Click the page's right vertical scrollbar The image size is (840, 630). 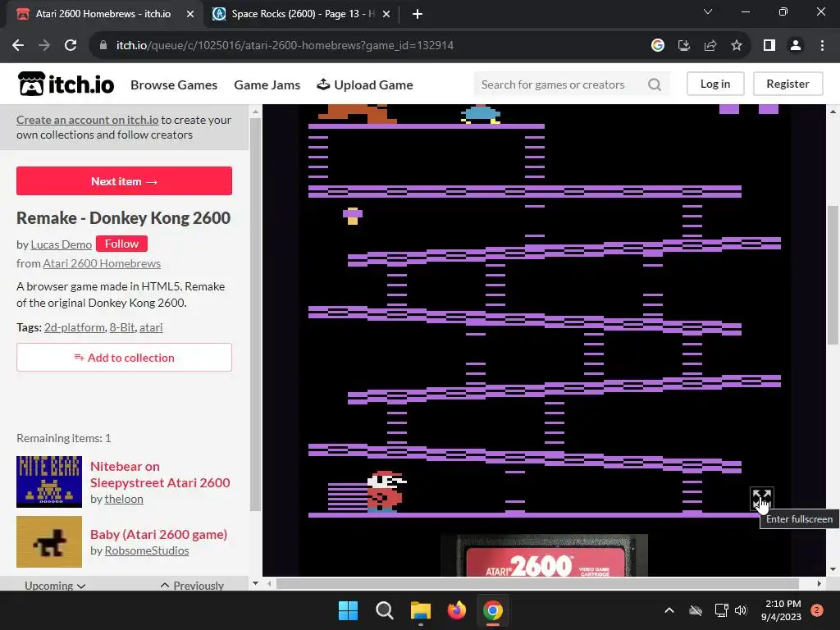[833, 274]
